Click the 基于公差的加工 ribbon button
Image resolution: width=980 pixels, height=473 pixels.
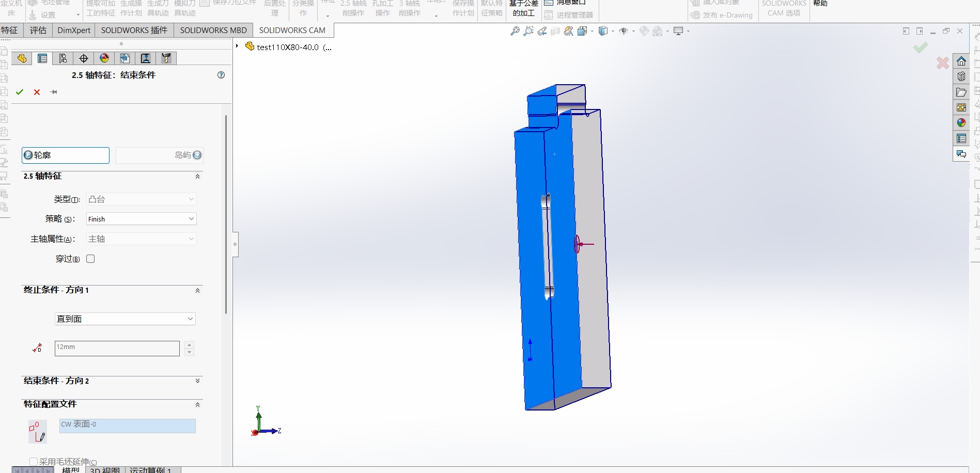524,8
